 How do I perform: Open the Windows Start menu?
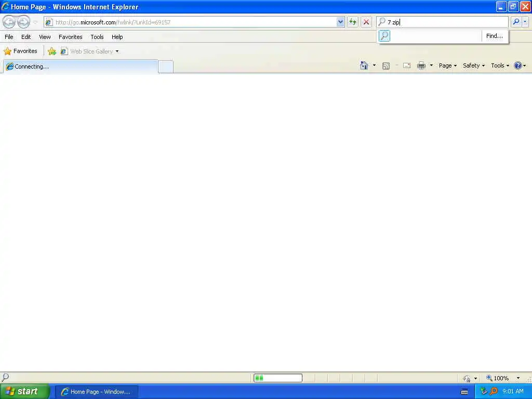point(25,392)
